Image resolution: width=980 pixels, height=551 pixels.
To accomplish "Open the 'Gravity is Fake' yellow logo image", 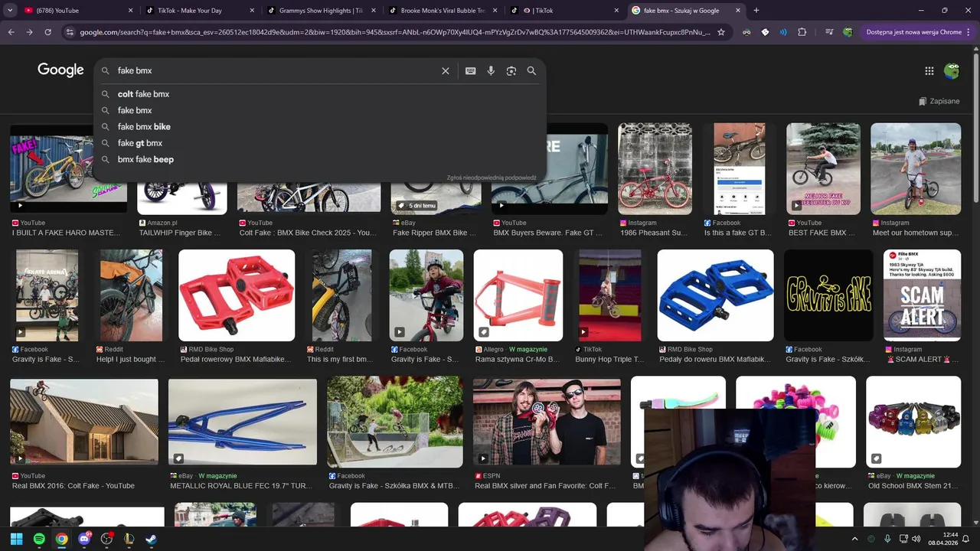I will click(828, 295).
